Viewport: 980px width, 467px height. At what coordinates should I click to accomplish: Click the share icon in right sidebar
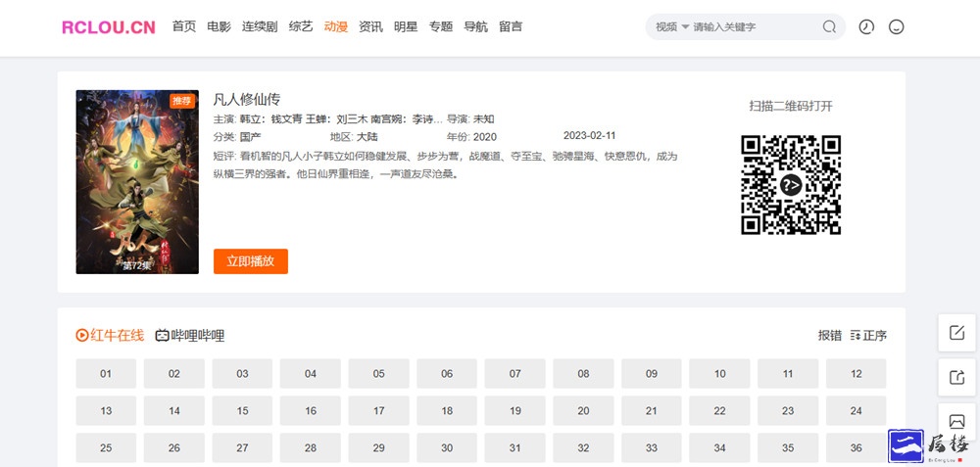[x=957, y=377]
